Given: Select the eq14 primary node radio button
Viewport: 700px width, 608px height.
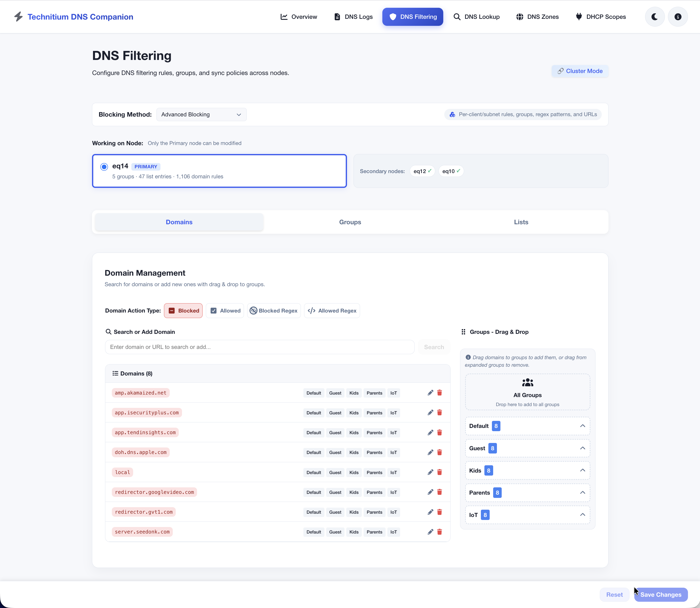Looking at the screenshot, I should 104,167.
